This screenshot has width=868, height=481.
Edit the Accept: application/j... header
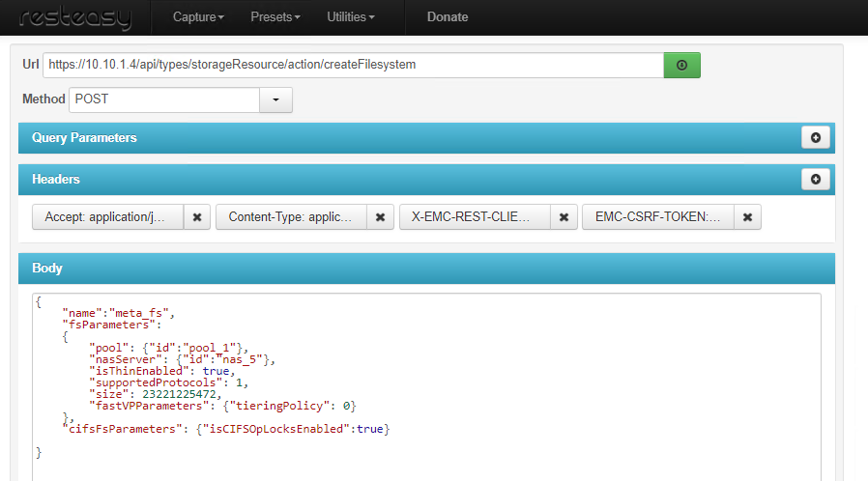(107, 217)
